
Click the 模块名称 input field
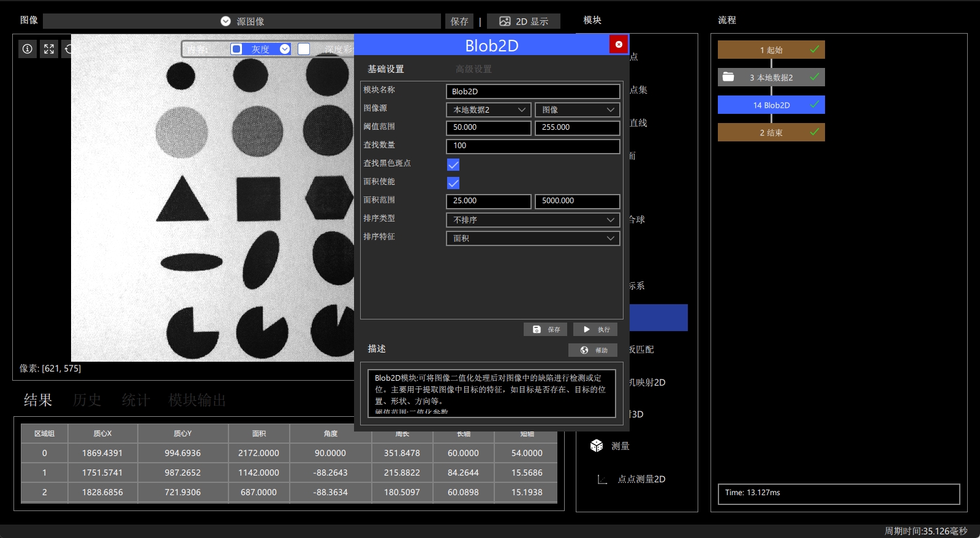click(533, 91)
